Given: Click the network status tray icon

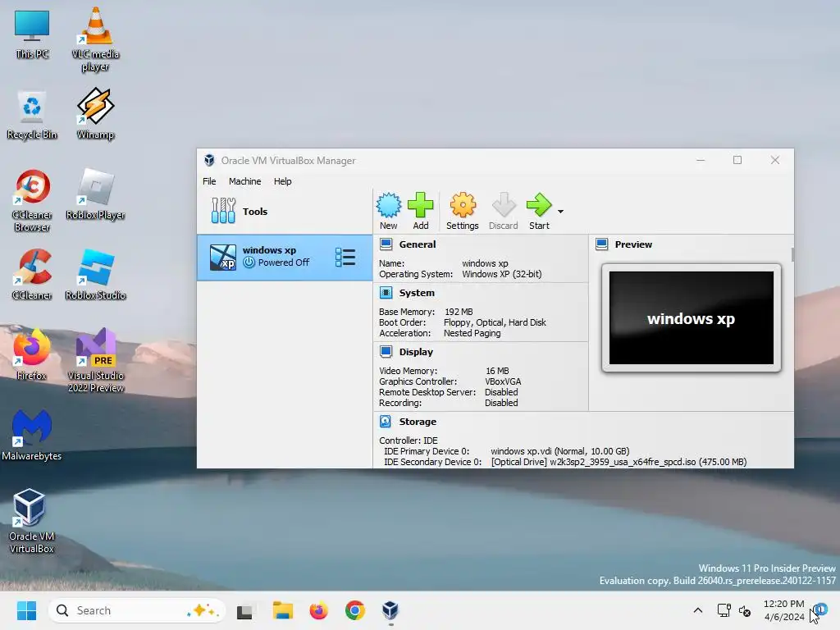Looking at the screenshot, I should point(724,610).
